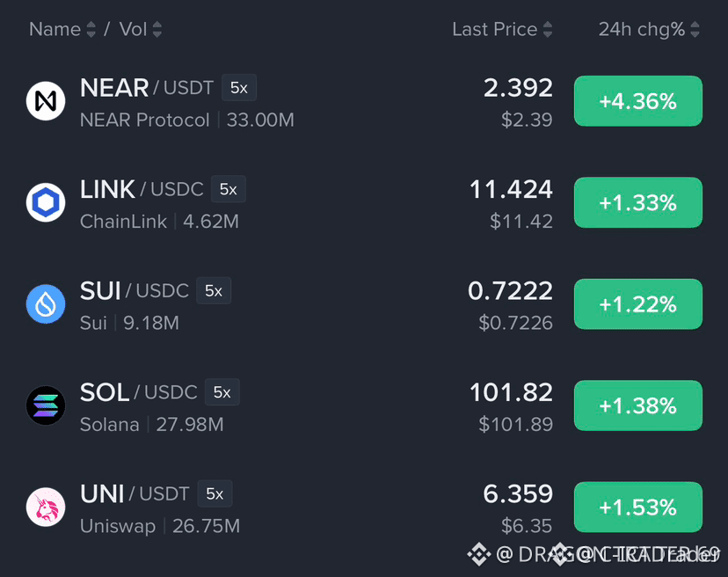The image size is (728, 577).
Task: Click the UNI +1.53% green button
Action: (x=638, y=508)
